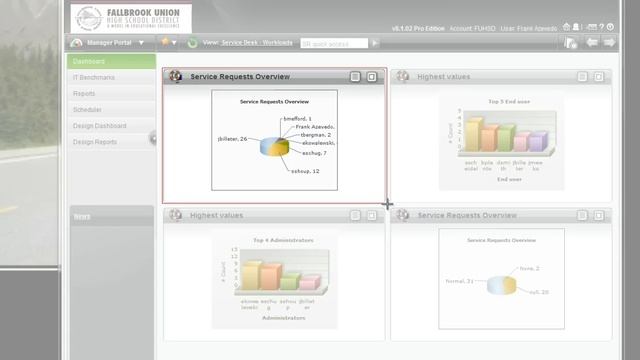Click the forward arrow in toolbar
The height and width of the screenshot is (360, 640).
pos(609,42)
